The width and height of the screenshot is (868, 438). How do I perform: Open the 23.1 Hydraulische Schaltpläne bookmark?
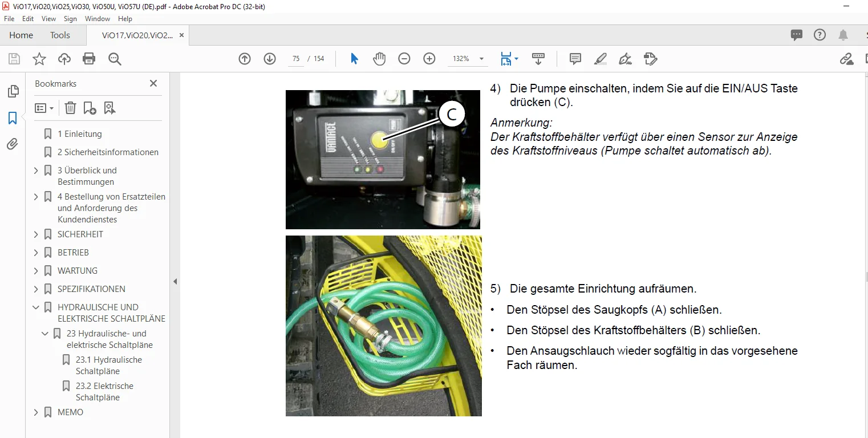109,366
